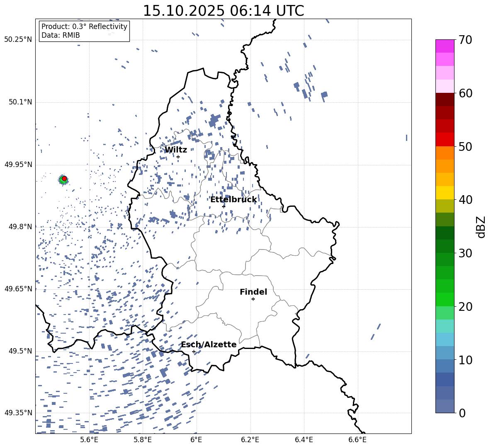Click the Findel location label
Screen dimensions: 491x448
click(x=253, y=292)
